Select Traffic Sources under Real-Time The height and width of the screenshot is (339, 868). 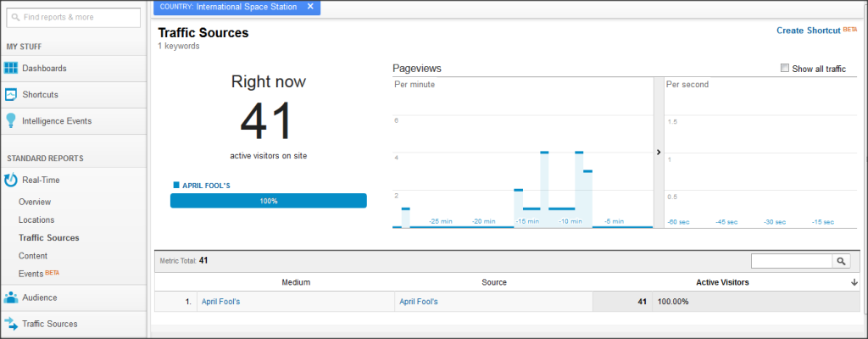(48, 237)
